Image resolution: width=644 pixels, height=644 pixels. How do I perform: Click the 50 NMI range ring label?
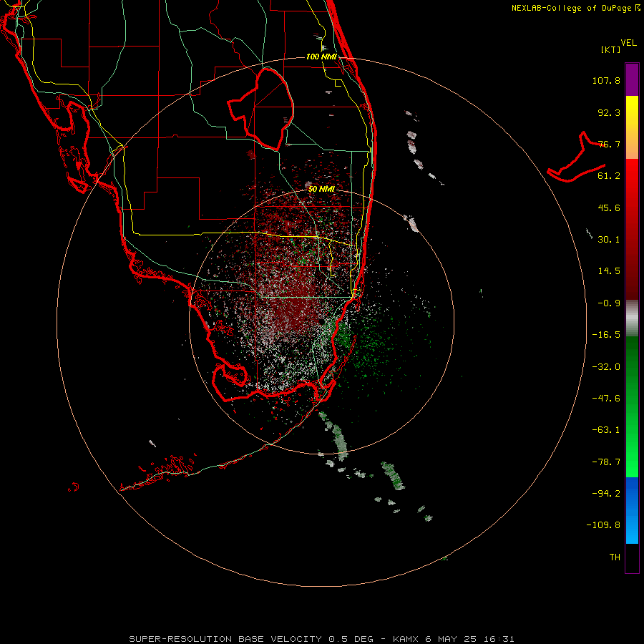(321, 189)
